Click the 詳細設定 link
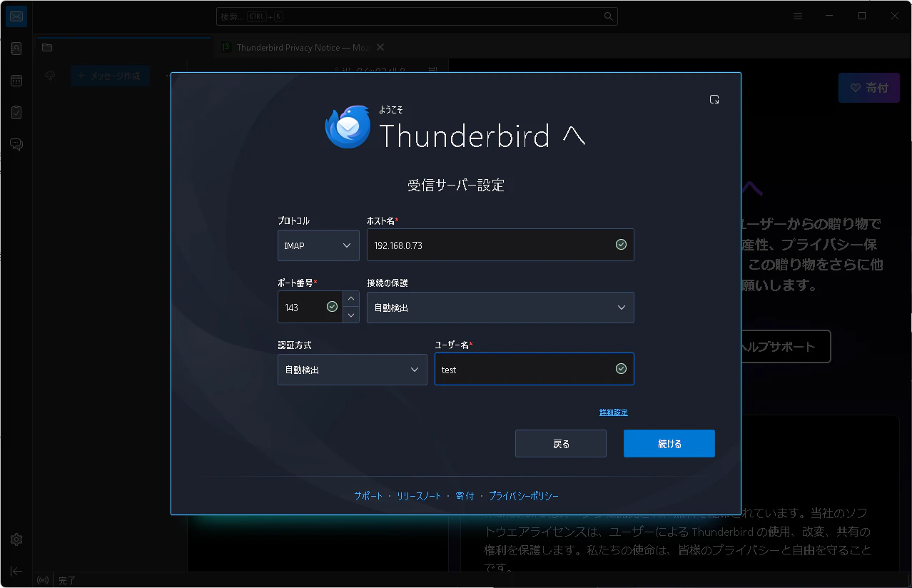Screen dimensions: 912x588 point(614,412)
